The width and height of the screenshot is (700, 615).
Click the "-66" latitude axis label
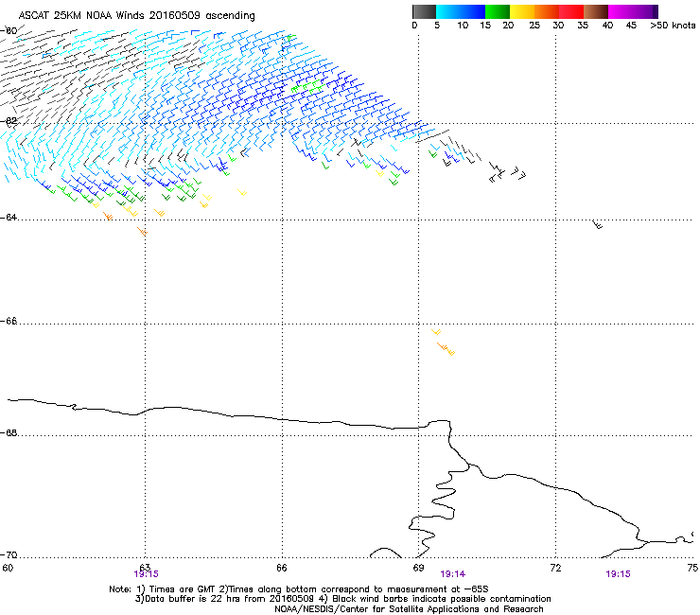coord(9,321)
